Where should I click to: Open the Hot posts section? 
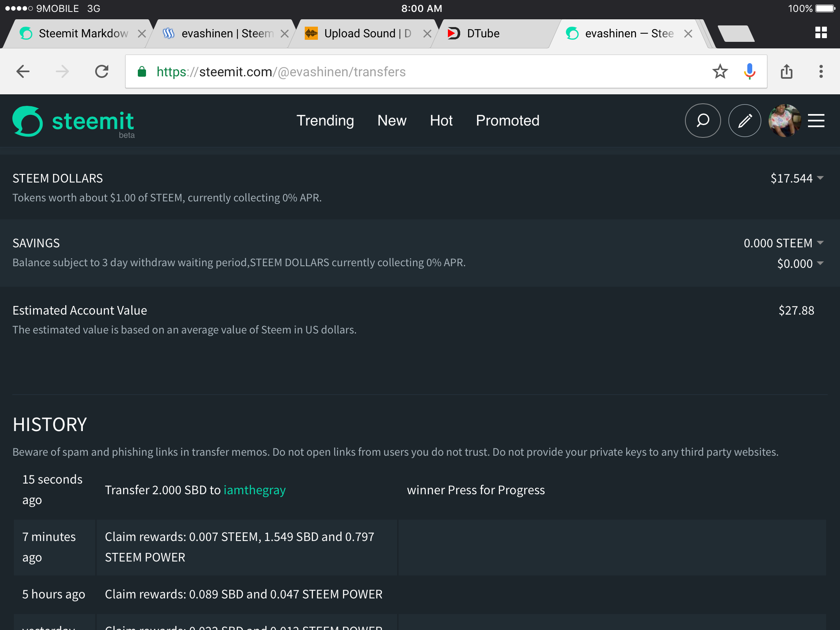click(441, 121)
